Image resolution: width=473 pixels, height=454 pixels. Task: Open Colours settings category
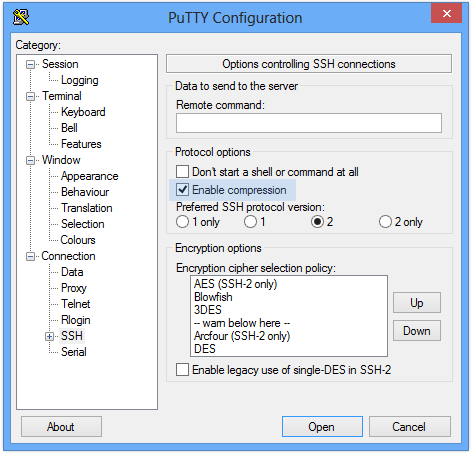pyautogui.click(x=78, y=240)
